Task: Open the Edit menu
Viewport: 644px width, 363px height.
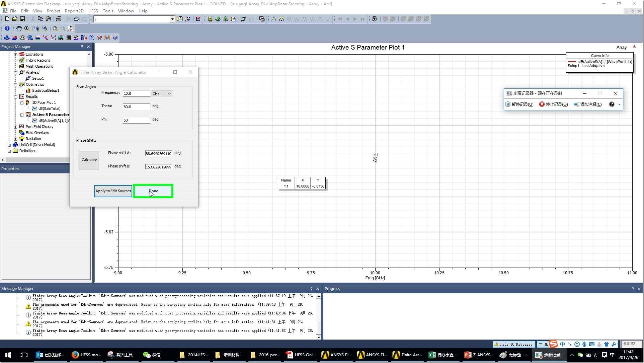Action: [25, 11]
